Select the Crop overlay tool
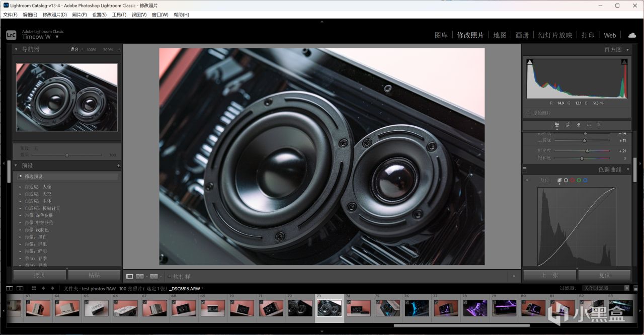644x335 pixels. pos(568,124)
